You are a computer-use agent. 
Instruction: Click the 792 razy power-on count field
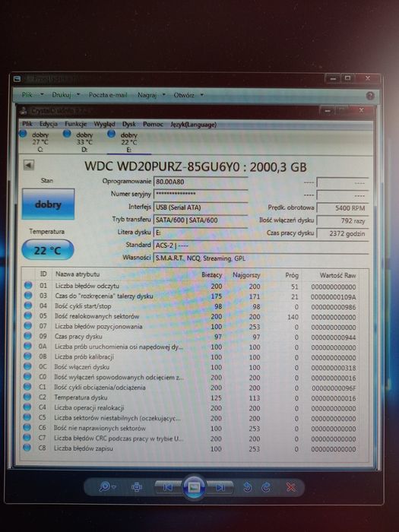coord(342,220)
